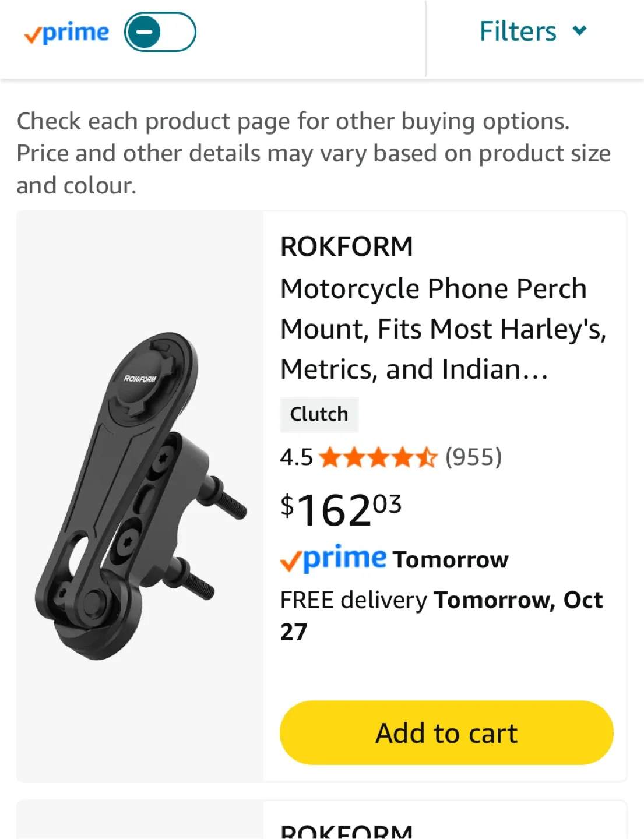Image resolution: width=644 pixels, height=839 pixels.
Task: Click the FREE delivery Tomorrow, Oct 27 text
Action: [x=441, y=615]
